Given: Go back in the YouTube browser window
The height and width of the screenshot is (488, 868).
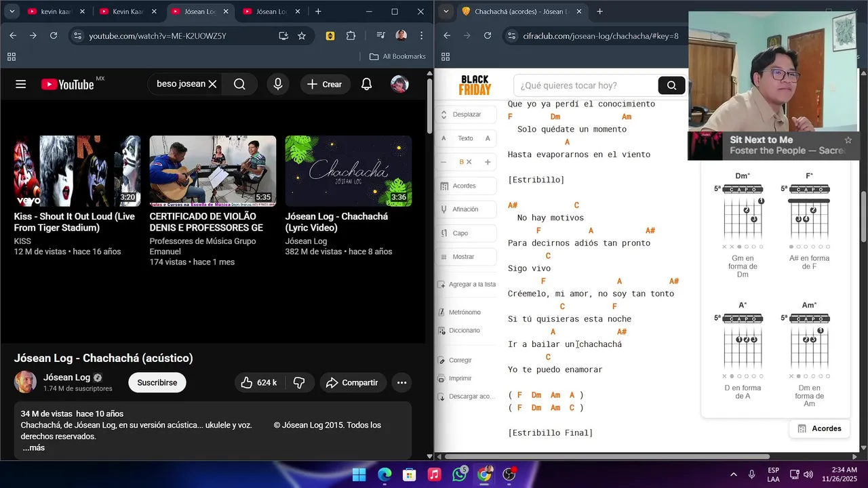Looking at the screenshot, I should point(13,35).
